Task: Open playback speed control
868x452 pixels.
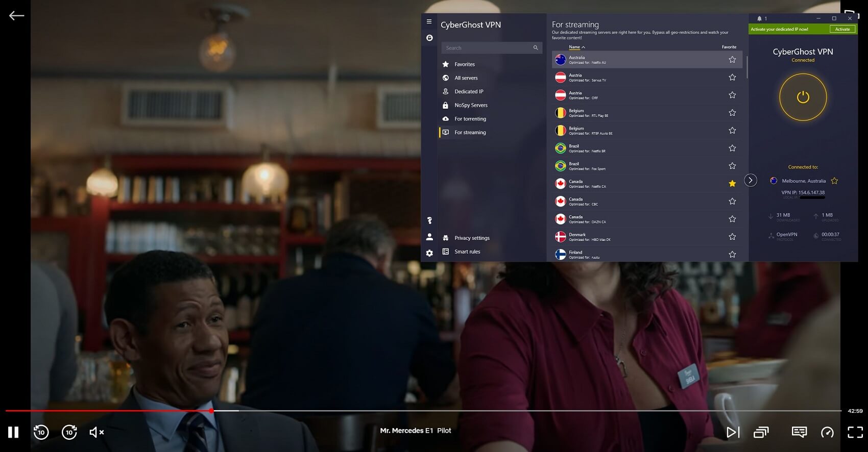Action: (827, 432)
